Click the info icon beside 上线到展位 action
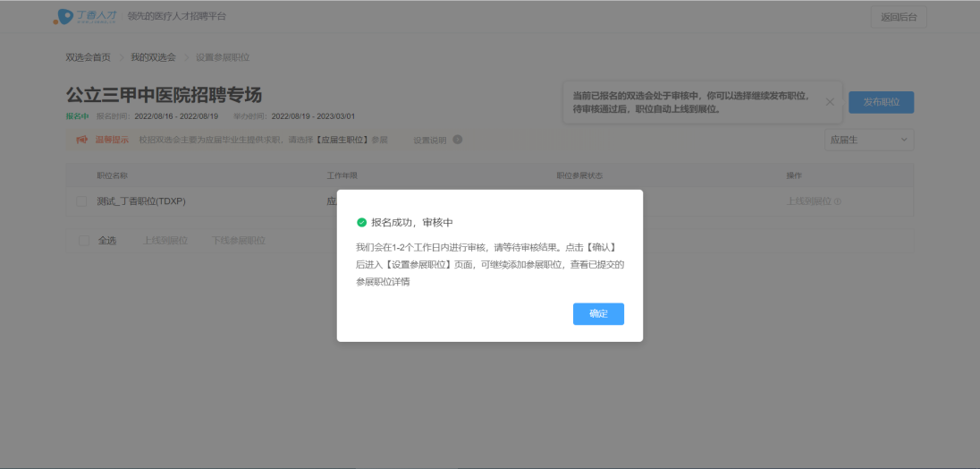Screen dimensions: 980x469 (838, 201)
